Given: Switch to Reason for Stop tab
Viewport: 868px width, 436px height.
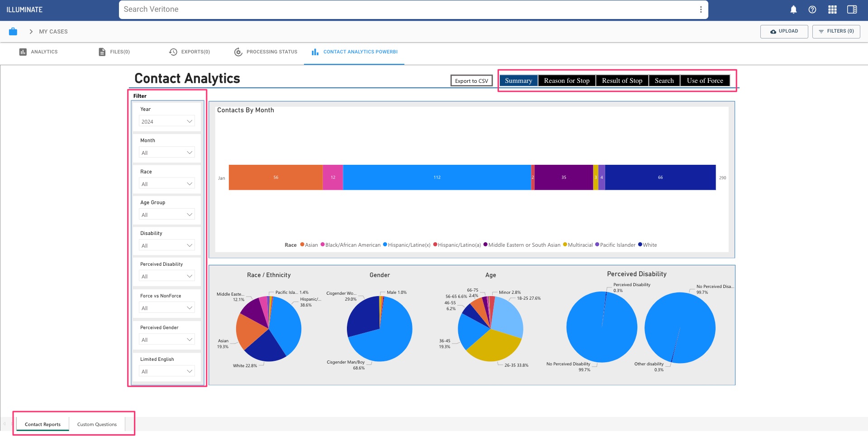Looking at the screenshot, I should click(567, 81).
